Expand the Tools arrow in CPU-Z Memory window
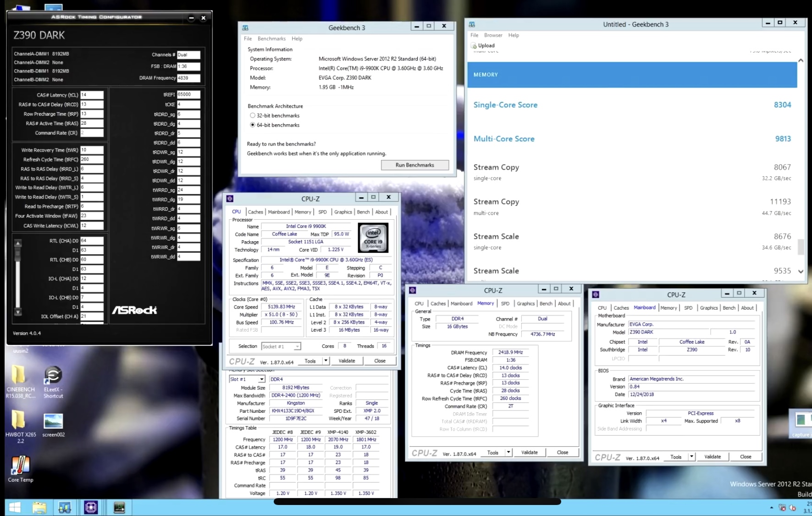This screenshot has height=516, width=812. [508, 453]
